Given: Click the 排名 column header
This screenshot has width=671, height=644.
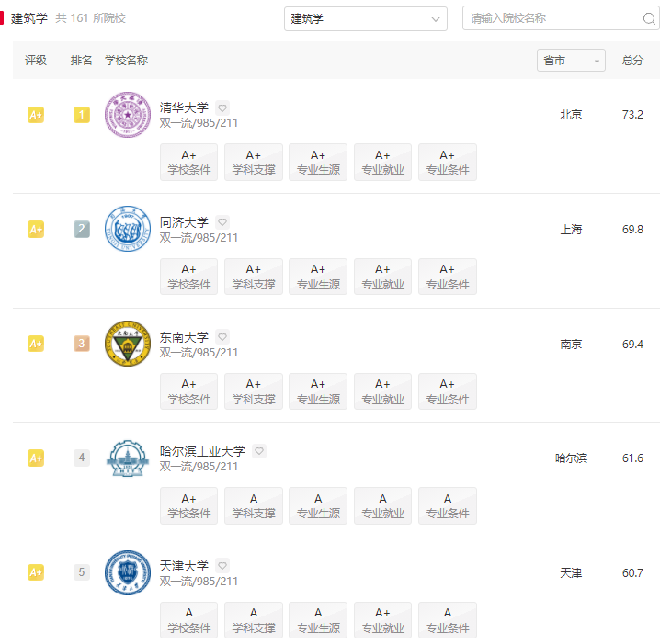Looking at the screenshot, I should [81, 61].
